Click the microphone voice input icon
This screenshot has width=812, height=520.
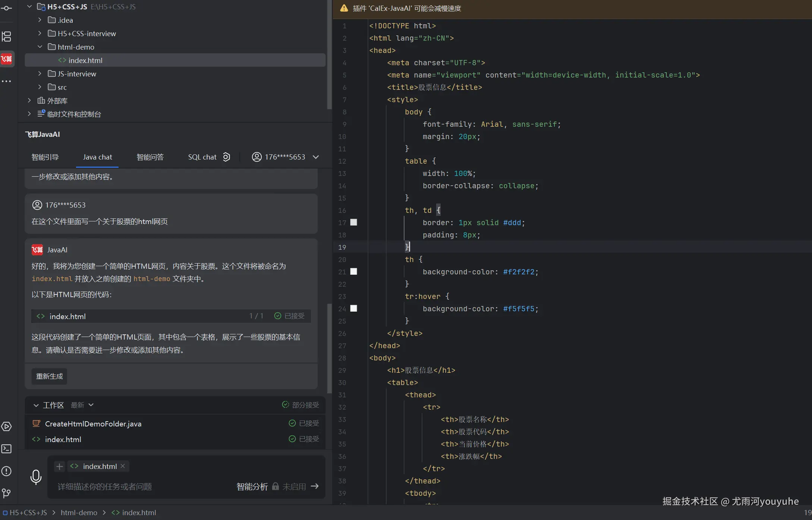[36, 477]
